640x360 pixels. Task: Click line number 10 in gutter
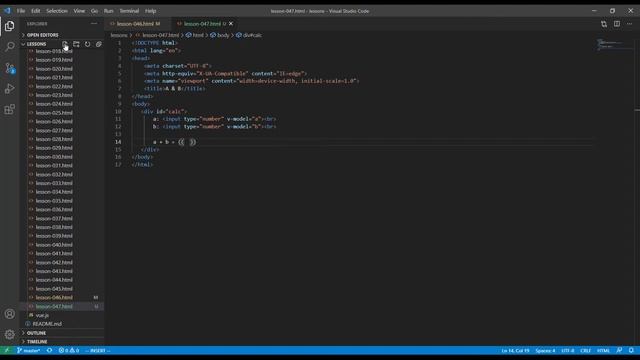(118, 111)
